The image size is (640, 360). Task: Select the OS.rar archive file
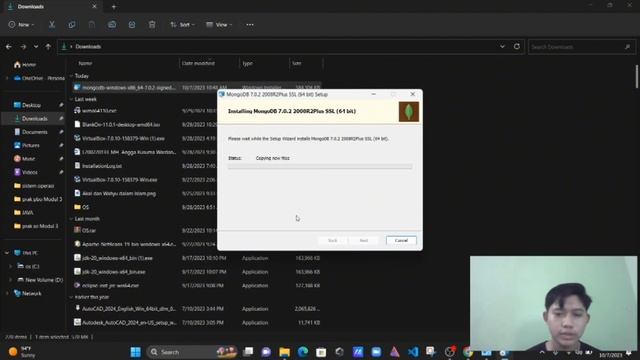tap(85, 231)
